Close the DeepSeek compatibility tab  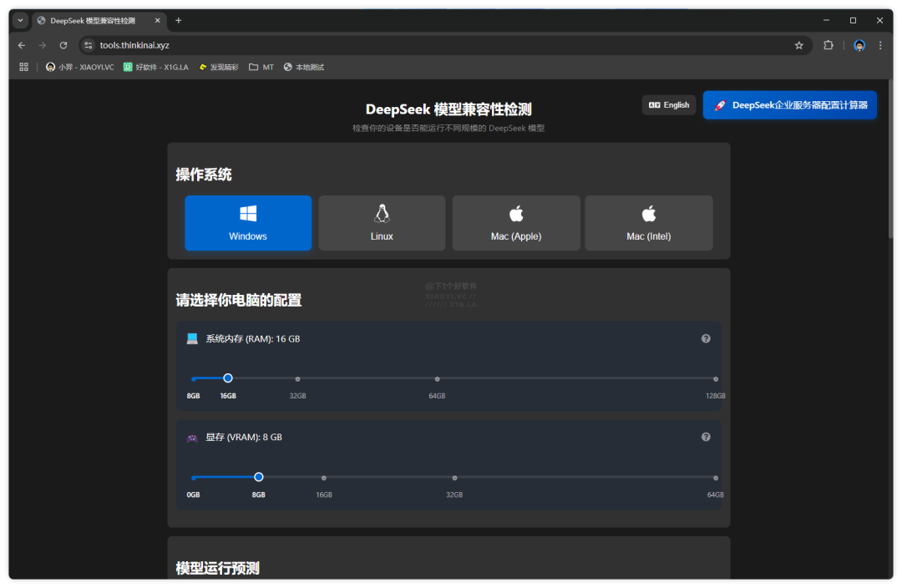pyautogui.click(x=158, y=20)
